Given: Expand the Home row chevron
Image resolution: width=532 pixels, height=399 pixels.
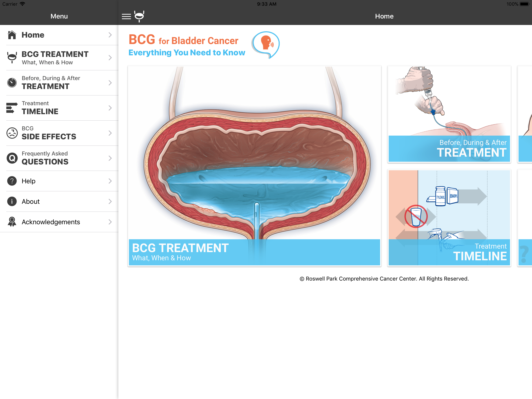Looking at the screenshot, I should [x=110, y=35].
